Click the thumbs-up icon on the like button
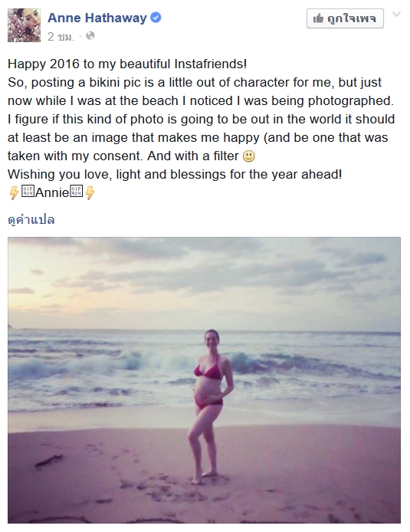Viewport: 410px width, 532px height. coord(318,18)
